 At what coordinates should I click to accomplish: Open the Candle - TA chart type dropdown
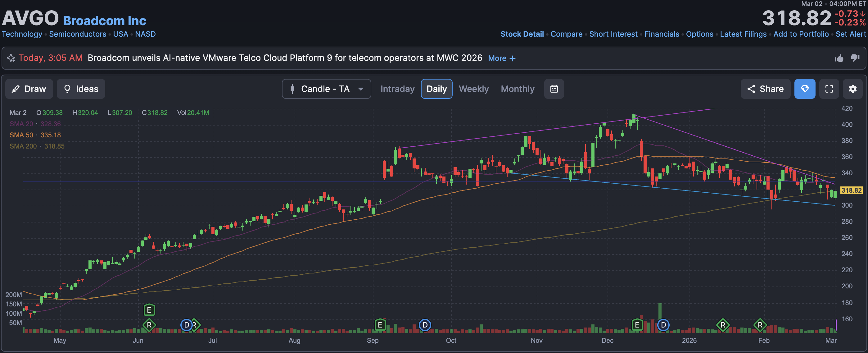tap(326, 89)
